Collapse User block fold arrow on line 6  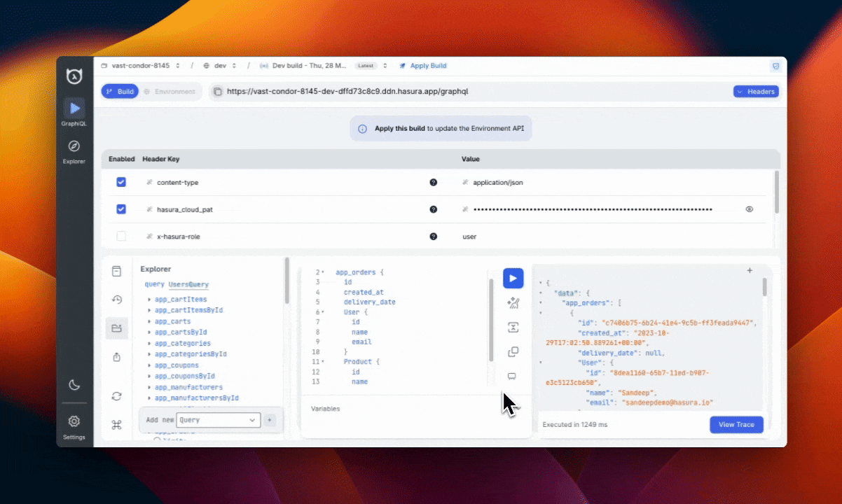323,312
